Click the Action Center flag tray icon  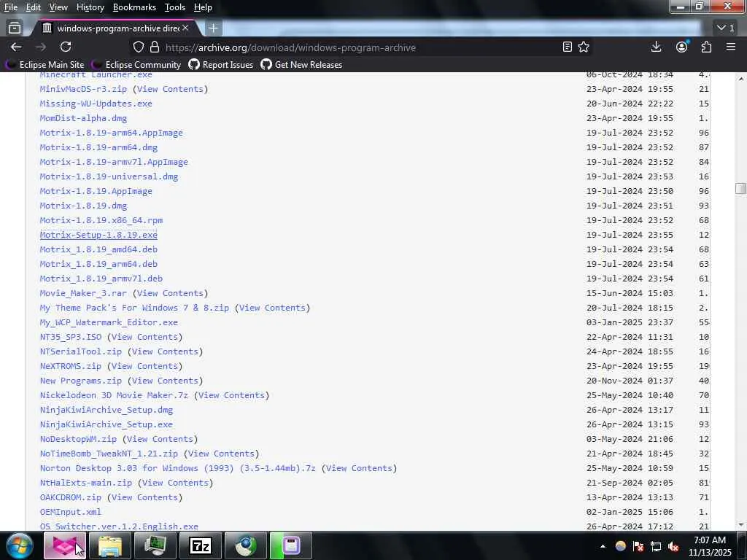638,546
